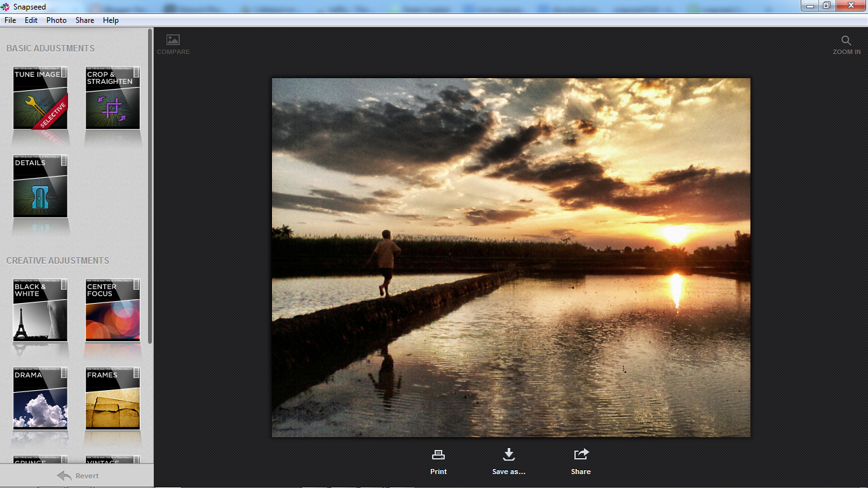Click the Share arrow icon

click(581, 454)
